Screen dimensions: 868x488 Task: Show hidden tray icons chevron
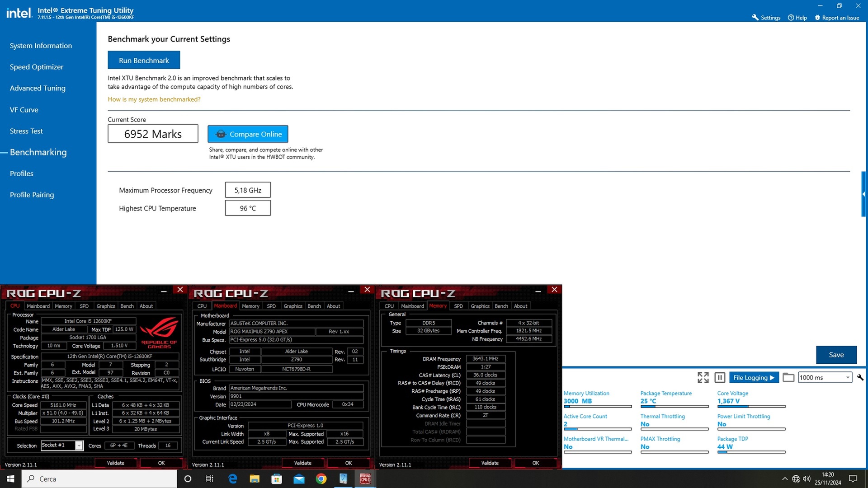coord(785,479)
